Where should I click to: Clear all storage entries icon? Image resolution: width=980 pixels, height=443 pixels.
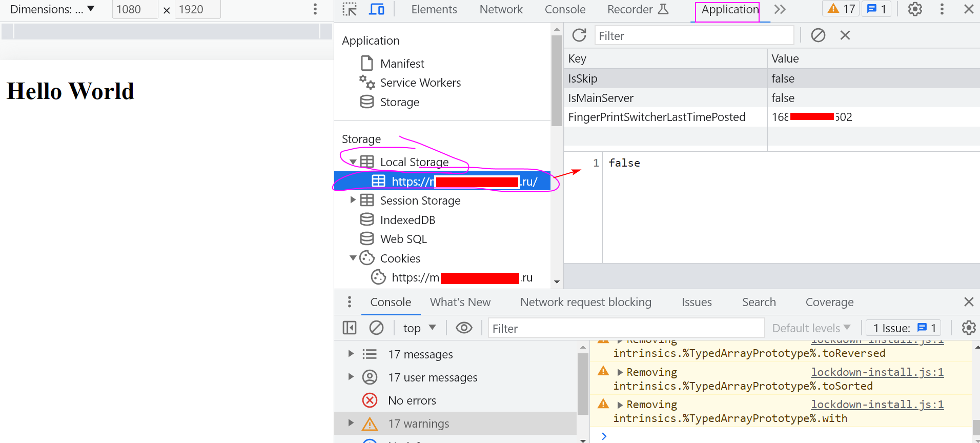[818, 35]
